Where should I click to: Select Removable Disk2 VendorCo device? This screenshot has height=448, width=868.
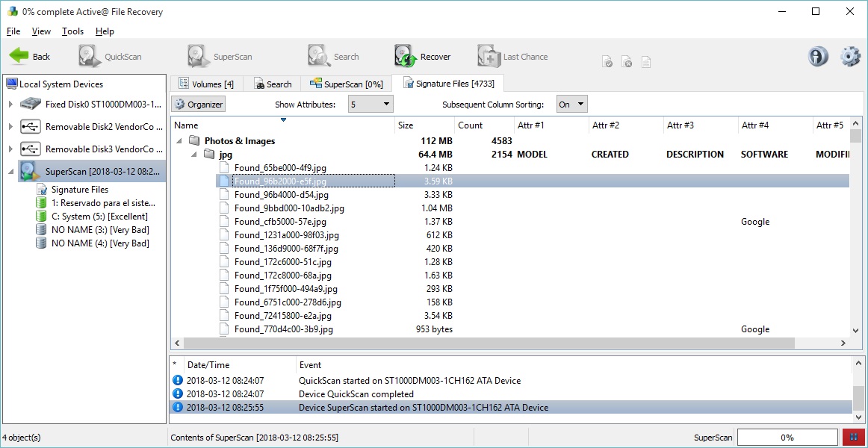93,127
